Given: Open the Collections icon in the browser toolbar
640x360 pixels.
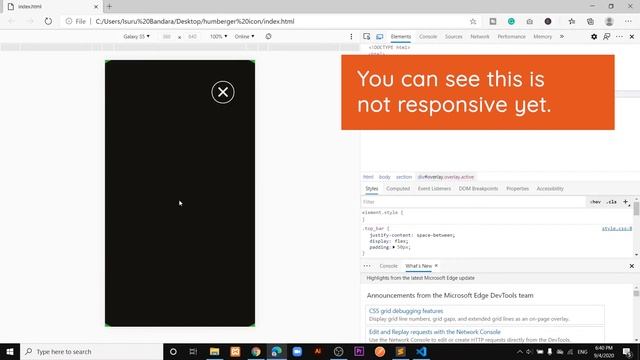Looking at the screenshot, I should point(590,21).
